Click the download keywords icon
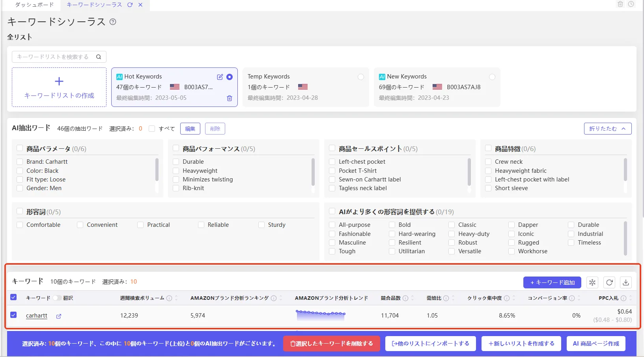 (x=626, y=282)
